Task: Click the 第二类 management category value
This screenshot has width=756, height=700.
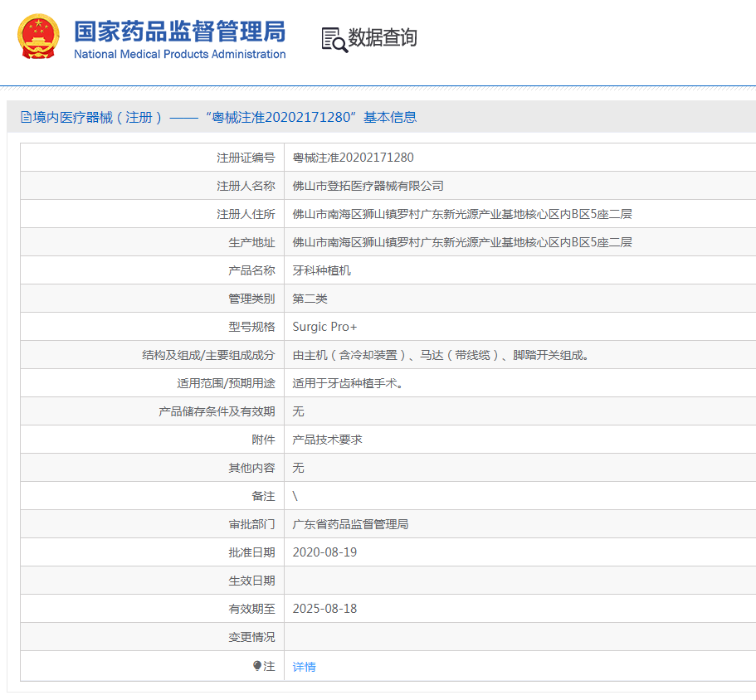Action: (310, 299)
